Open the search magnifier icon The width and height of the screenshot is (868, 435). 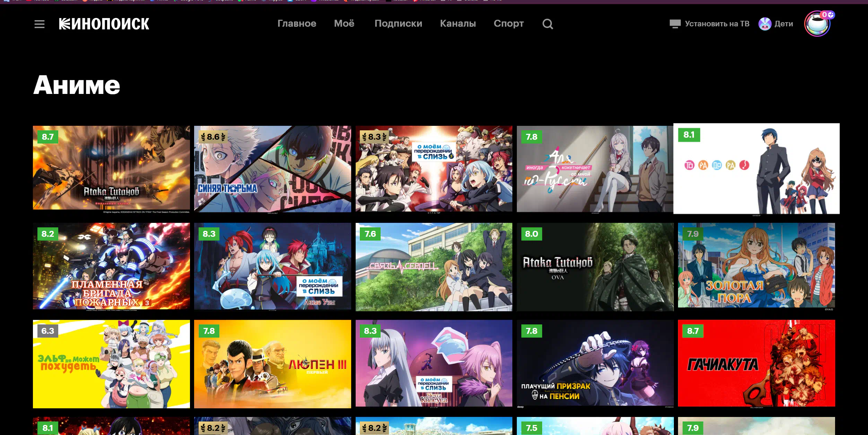coord(547,24)
